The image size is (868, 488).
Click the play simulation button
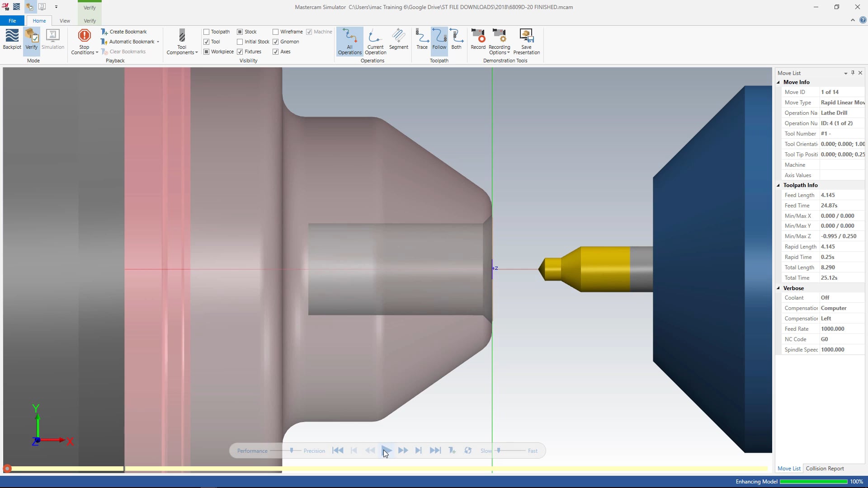(387, 450)
